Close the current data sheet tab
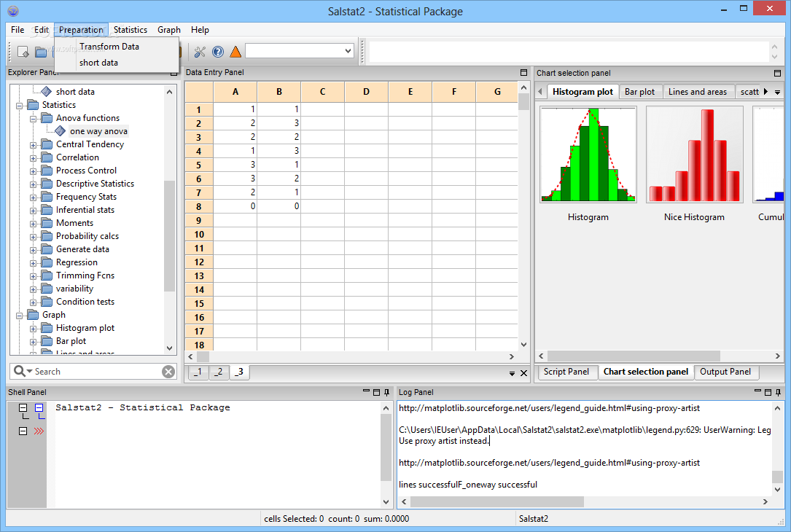The width and height of the screenshot is (791, 532). (523, 373)
